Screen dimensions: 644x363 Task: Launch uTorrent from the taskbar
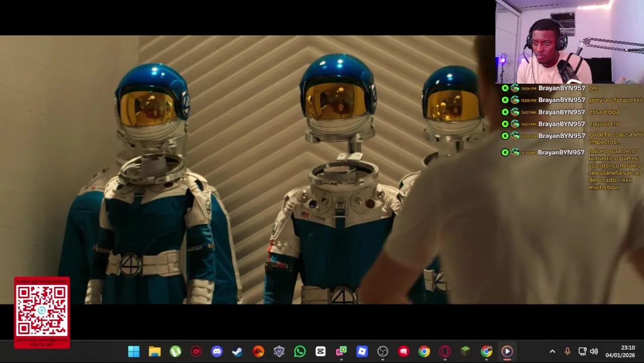(175, 351)
